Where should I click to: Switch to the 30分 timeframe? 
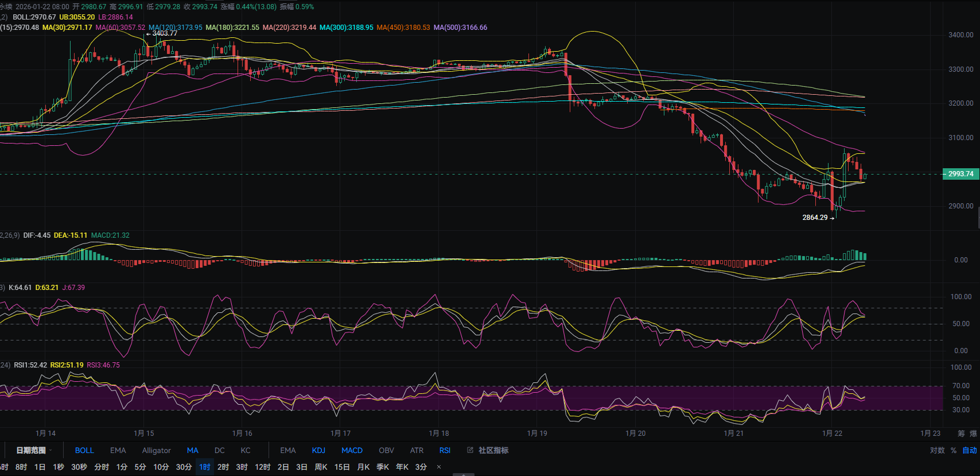tap(184, 467)
